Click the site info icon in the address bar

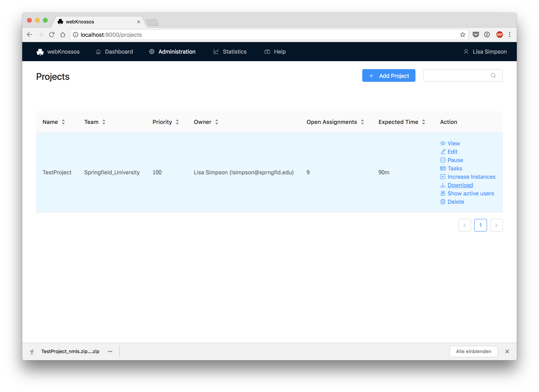tap(76, 35)
